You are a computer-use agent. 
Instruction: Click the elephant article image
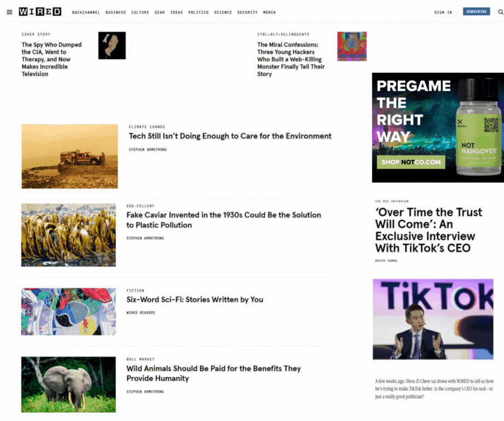[x=68, y=385]
